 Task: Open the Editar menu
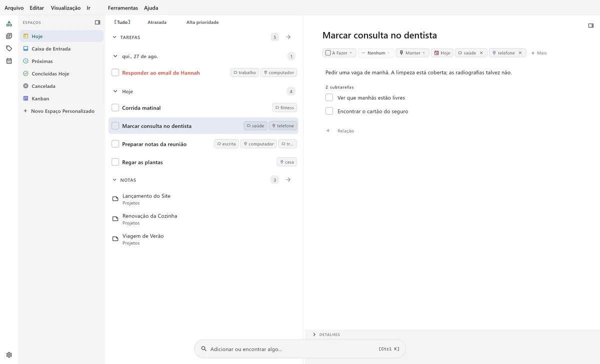36,8
